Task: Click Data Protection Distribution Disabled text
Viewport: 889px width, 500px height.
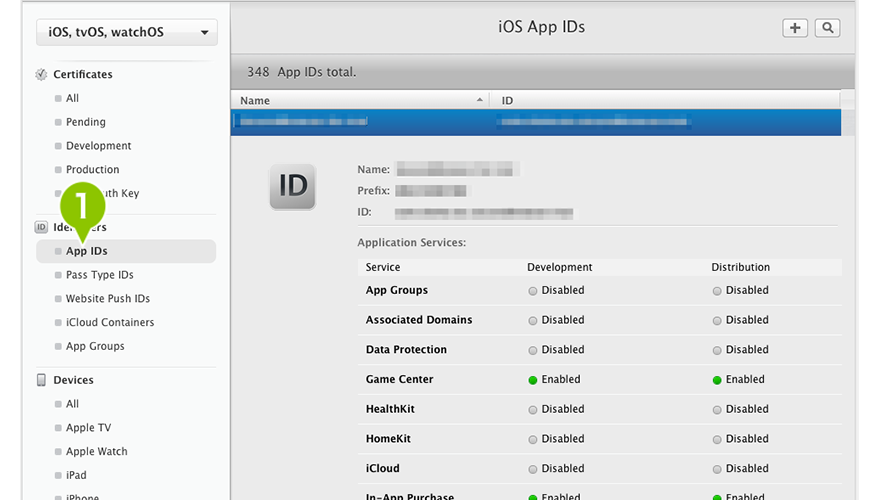Action: pos(747,350)
